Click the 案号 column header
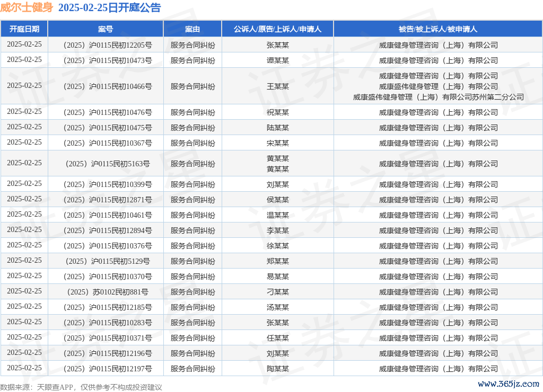The width and height of the screenshot is (543, 392). [106, 29]
